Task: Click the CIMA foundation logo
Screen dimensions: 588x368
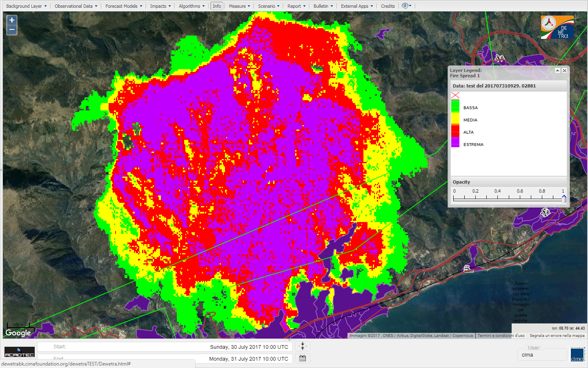Action: [577, 354]
